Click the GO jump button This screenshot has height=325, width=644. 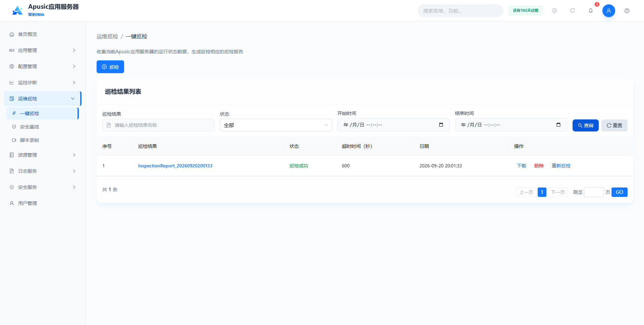pos(620,192)
